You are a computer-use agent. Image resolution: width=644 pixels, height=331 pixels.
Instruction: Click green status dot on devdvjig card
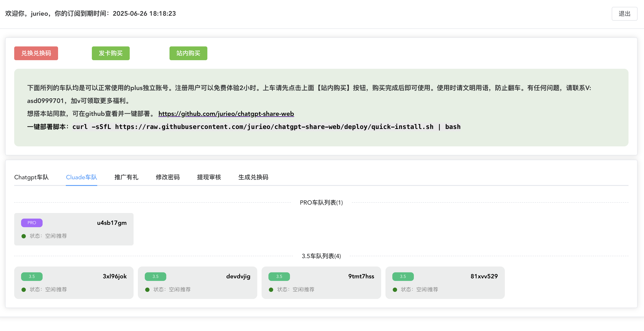(x=147, y=290)
